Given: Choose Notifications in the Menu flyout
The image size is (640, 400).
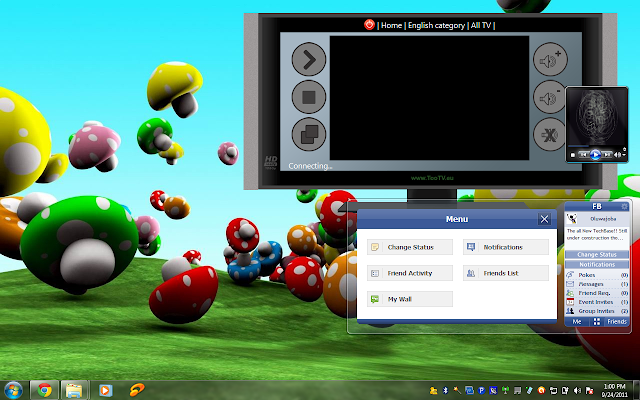Looking at the screenshot, I should [506, 247].
